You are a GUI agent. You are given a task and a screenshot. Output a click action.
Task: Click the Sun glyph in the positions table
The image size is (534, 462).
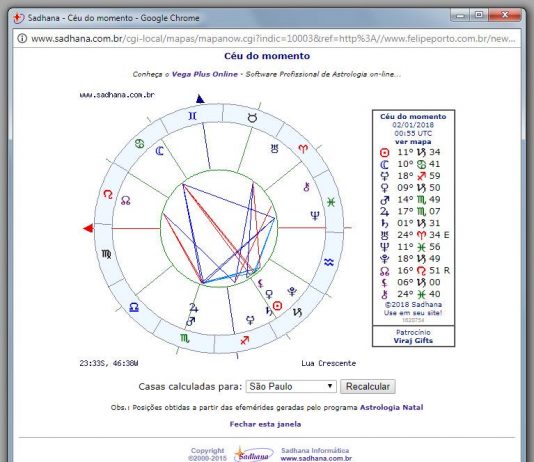point(384,153)
